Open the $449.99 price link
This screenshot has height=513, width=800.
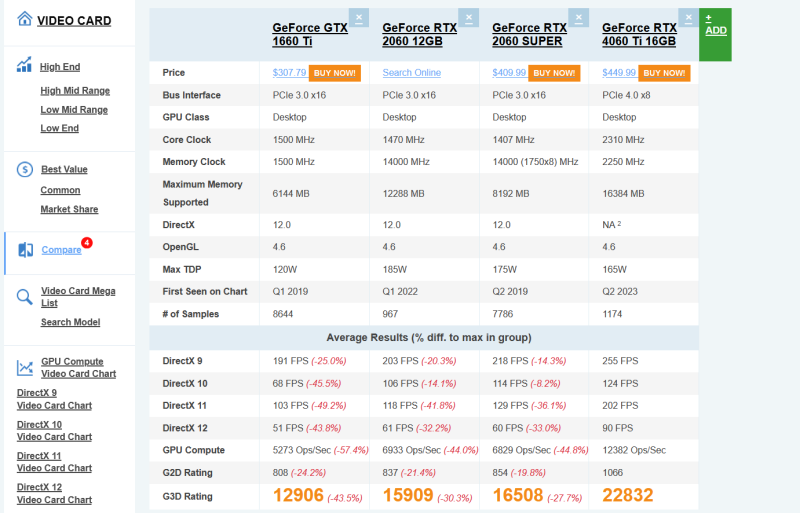tap(619, 72)
